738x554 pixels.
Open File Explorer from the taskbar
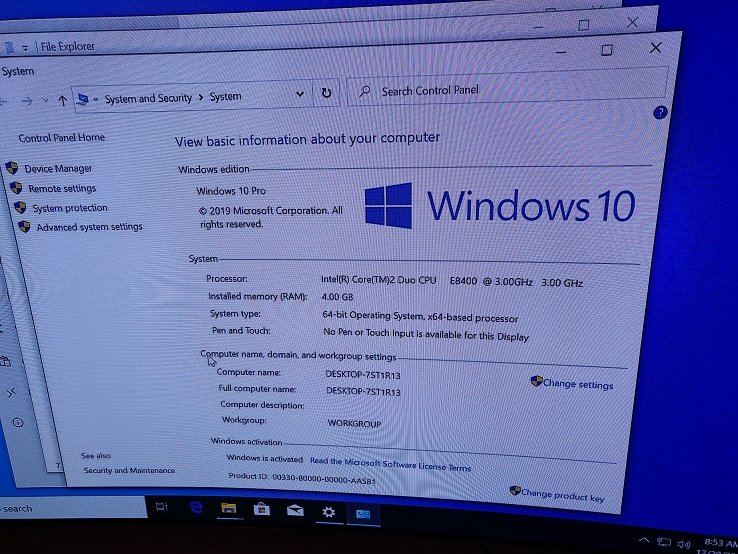coord(228,508)
